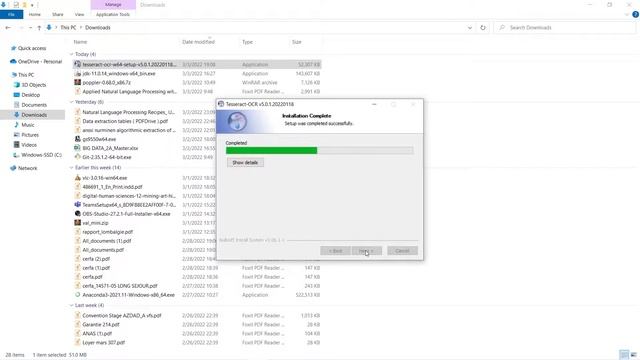Click the BIG DATA_2A_Master.xlsx Excel icon

pyautogui.click(x=78, y=148)
